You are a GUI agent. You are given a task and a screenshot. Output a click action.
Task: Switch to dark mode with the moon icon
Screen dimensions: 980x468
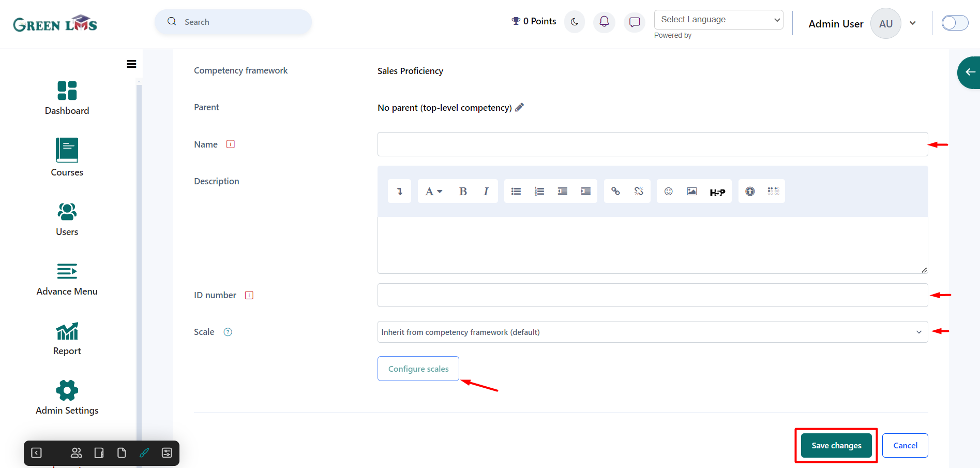(x=575, y=22)
